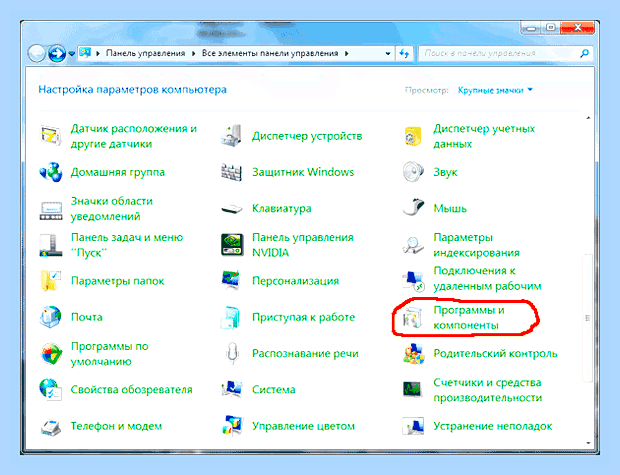Click the Internet Options (Свойства обозревателя) icon
This screenshot has height=475, width=620.
[x=51, y=390]
